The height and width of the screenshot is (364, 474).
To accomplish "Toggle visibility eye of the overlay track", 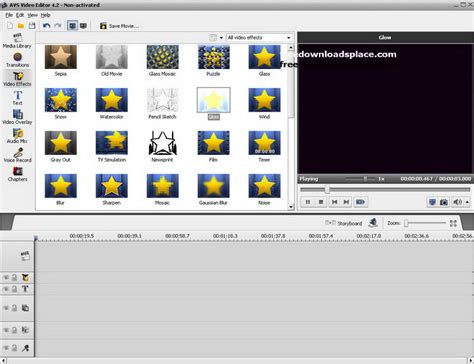I will tap(6, 308).
